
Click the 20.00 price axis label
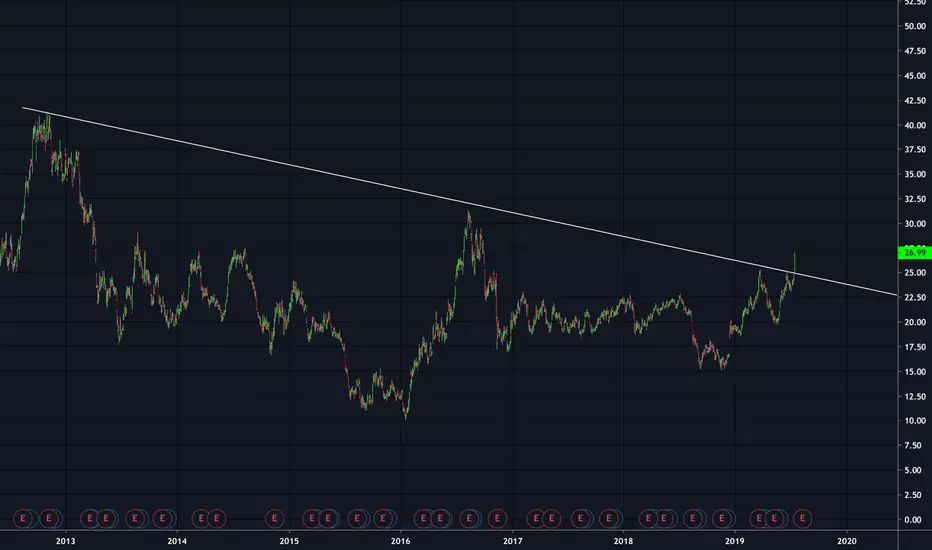tap(915, 322)
